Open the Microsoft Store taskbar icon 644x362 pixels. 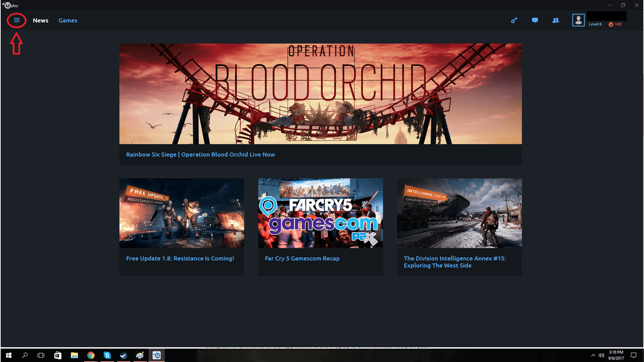coord(58,355)
